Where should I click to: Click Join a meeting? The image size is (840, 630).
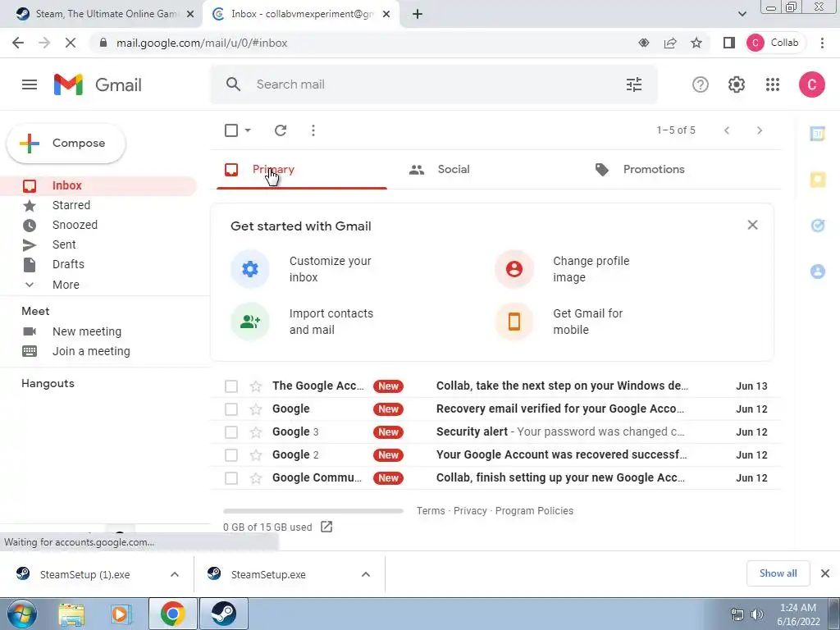coord(91,351)
